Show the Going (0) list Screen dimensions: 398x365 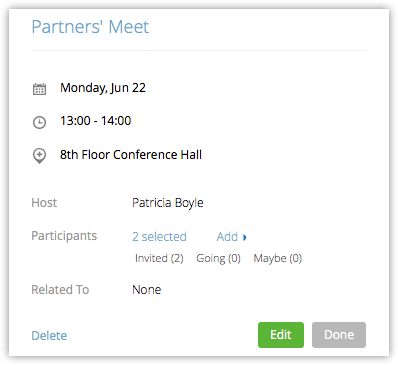click(218, 258)
